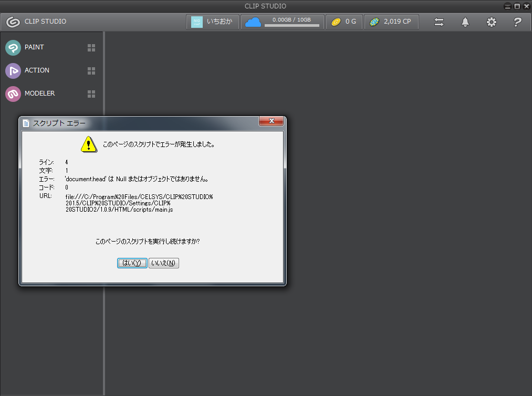Click the document icon in the dialog title bar
Viewport: 532px width, 396px height.
(x=26, y=123)
